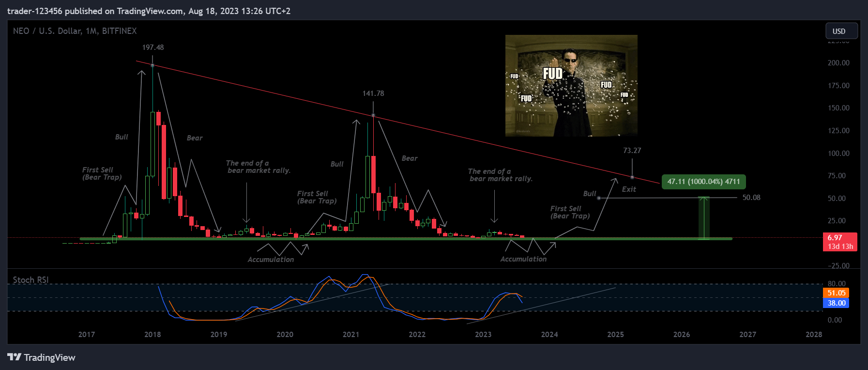Click the Stoch RSI indicator title
Screen dimensions: 868x370
tap(30, 280)
